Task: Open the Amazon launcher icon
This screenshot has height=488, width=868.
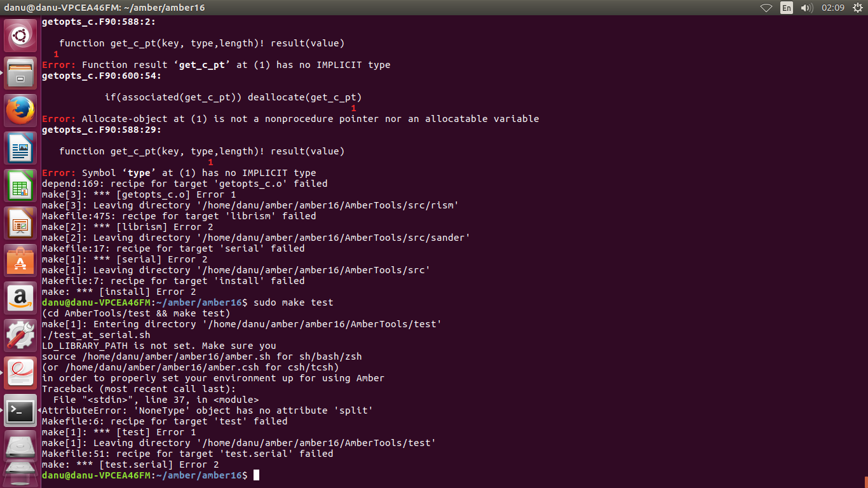Action: tap(20, 298)
